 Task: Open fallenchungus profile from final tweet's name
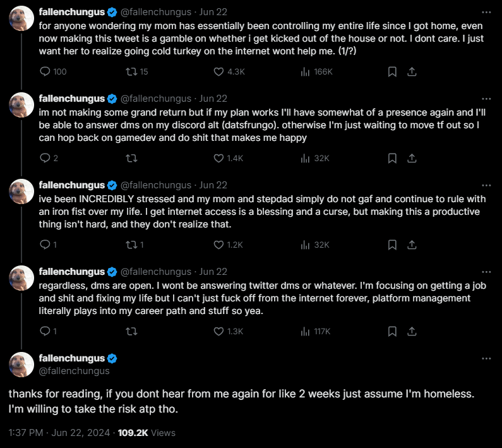tap(73, 358)
